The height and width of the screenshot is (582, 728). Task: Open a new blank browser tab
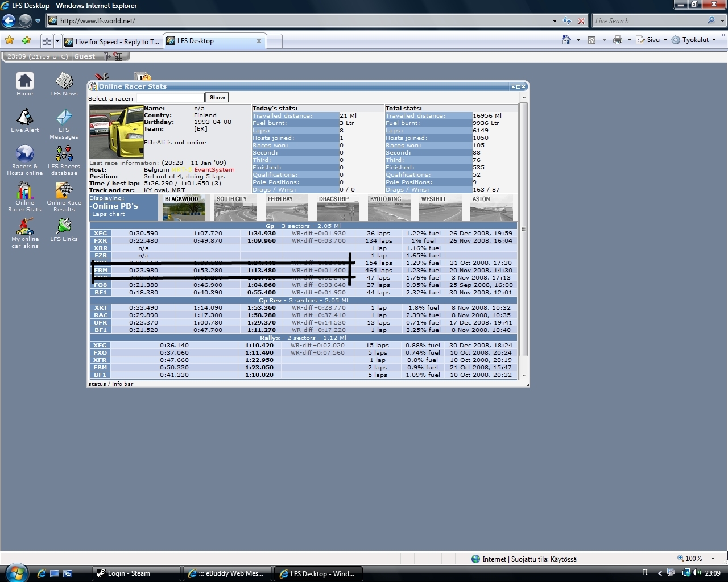click(x=274, y=41)
